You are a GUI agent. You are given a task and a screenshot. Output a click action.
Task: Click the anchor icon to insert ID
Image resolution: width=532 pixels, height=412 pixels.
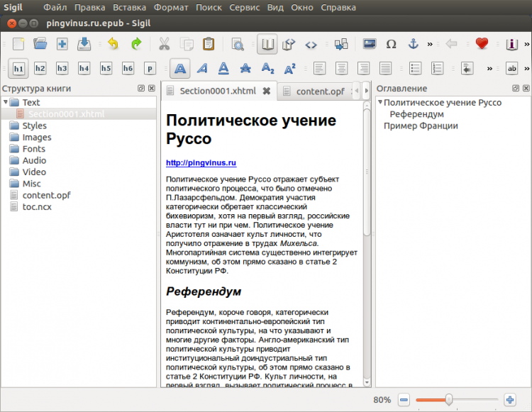[413, 44]
